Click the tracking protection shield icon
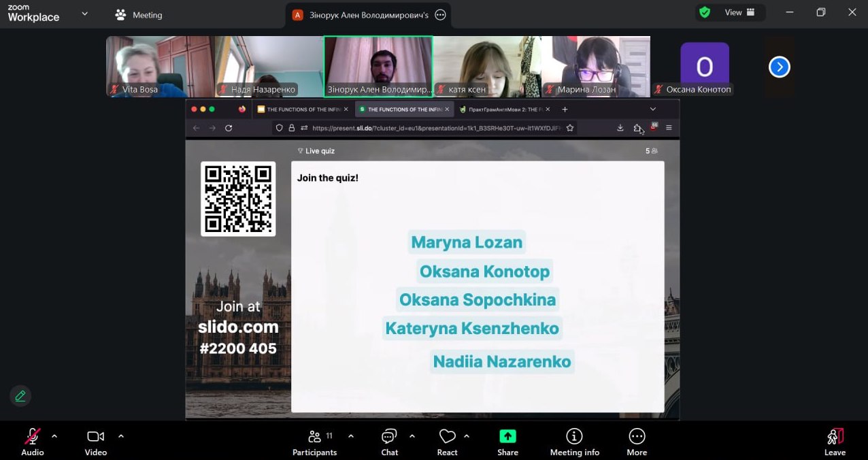The width and height of the screenshot is (868, 460). (x=279, y=128)
